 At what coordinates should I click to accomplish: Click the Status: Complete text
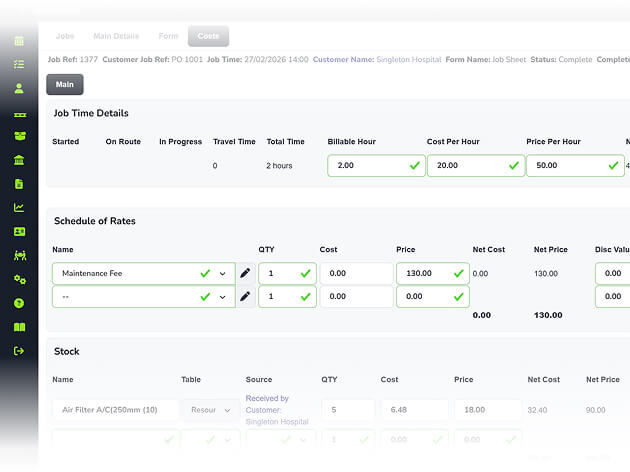[561, 59]
